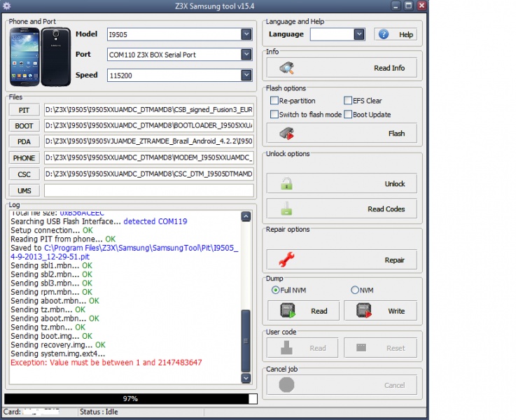Click the Status : Idle text

pyautogui.click(x=99, y=412)
